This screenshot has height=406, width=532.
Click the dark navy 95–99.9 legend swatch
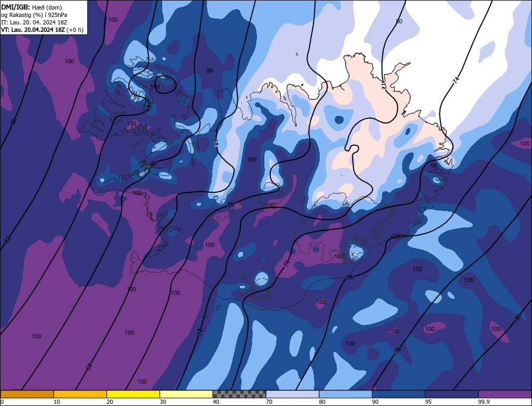point(452,394)
